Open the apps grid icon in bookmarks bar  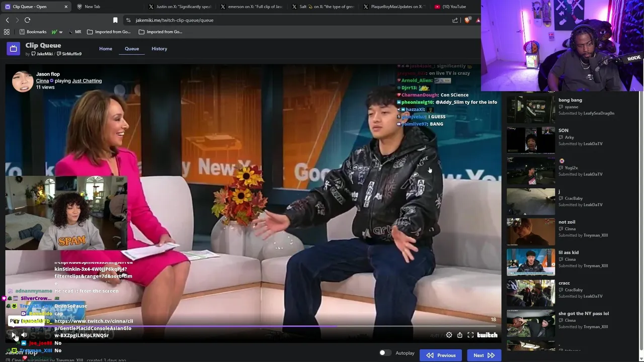[7, 32]
